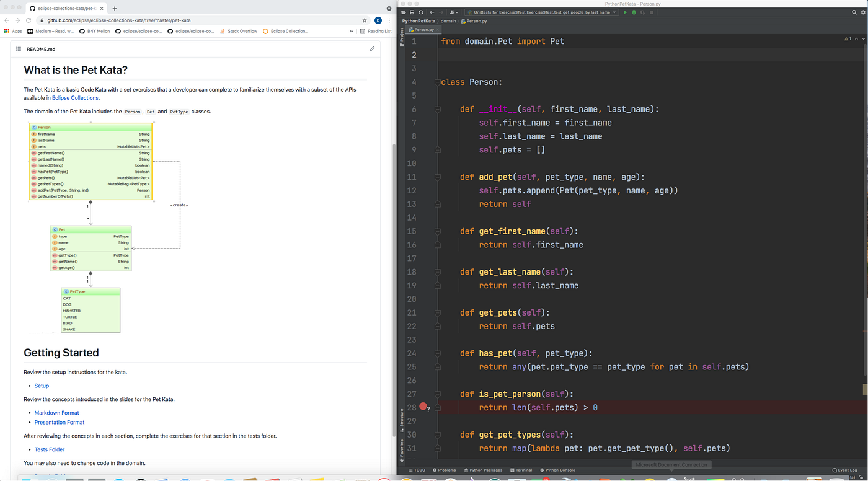Run the Unittests configuration with the green play icon
This screenshot has height=481, width=868.
pyautogui.click(x=626, y=12)
